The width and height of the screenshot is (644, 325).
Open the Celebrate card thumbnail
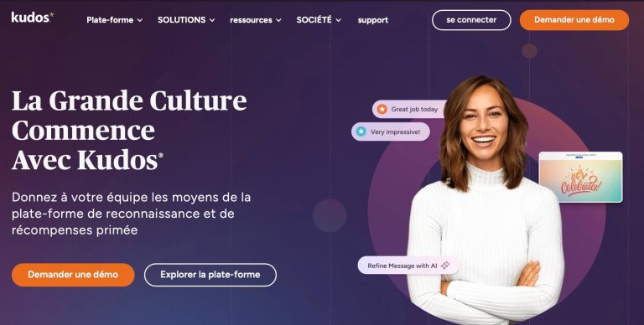click(x=581, y=177)
